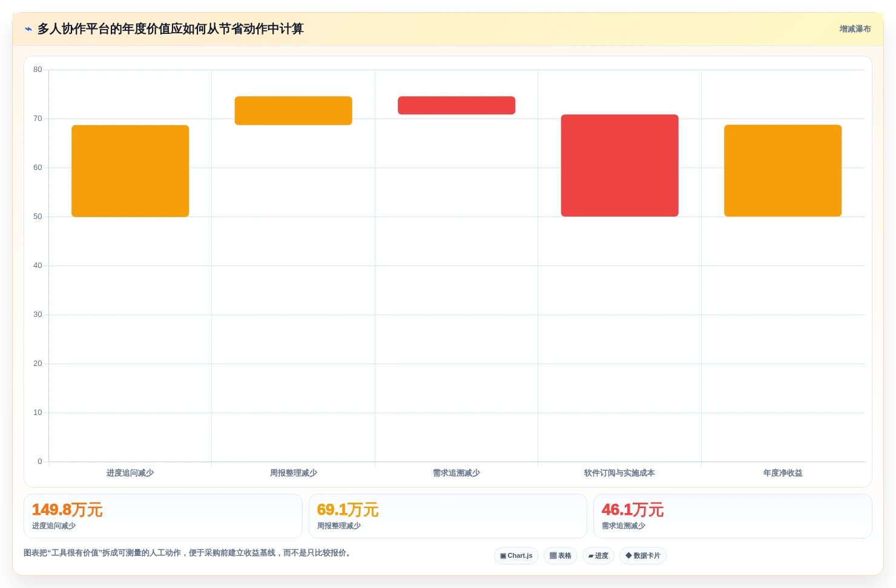
Task: Click the 50 y-axis tick label
Action: (x=38, y=217)
